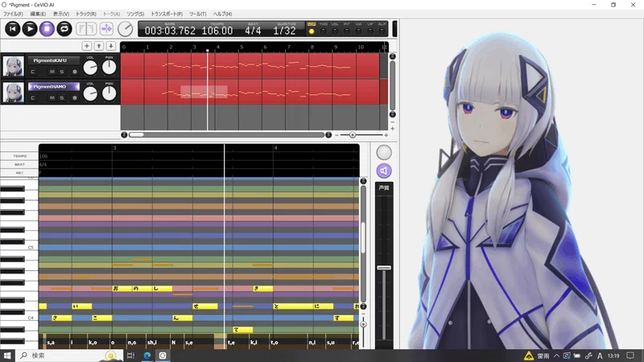
Task: Adjust the PigmentsKAFU VOL knob
Action: 90,68
